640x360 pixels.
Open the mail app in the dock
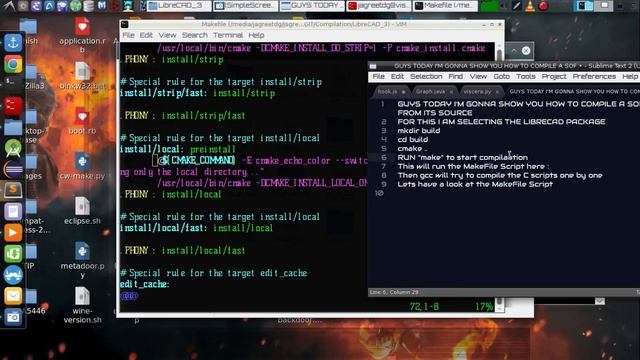pyautogui.click(x=13, y=296)
